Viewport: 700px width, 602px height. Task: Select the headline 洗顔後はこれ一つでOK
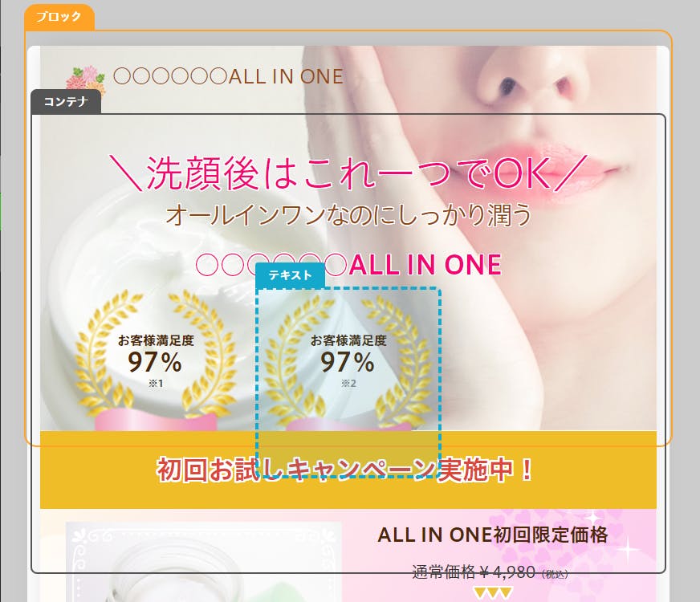[348, 173]
